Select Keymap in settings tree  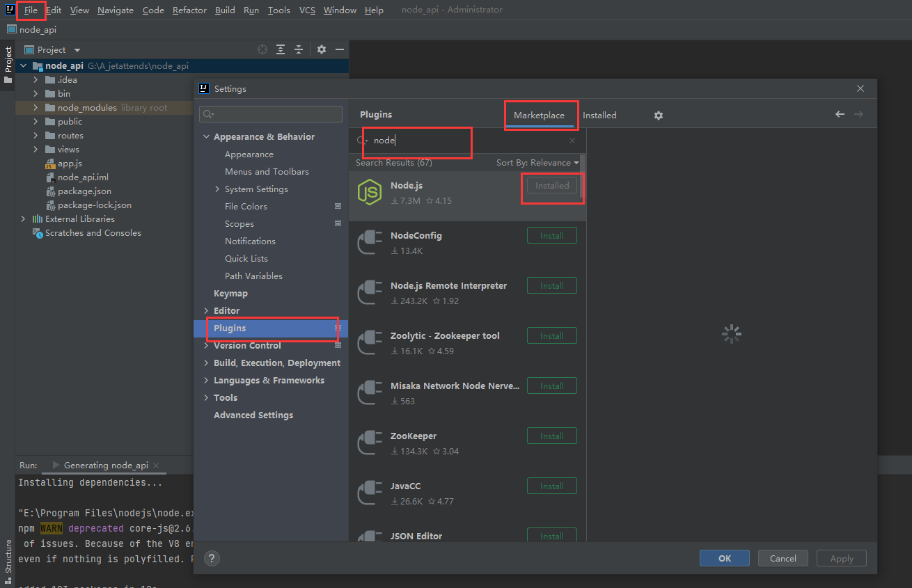pyautogui.click(x=230, y=294)
